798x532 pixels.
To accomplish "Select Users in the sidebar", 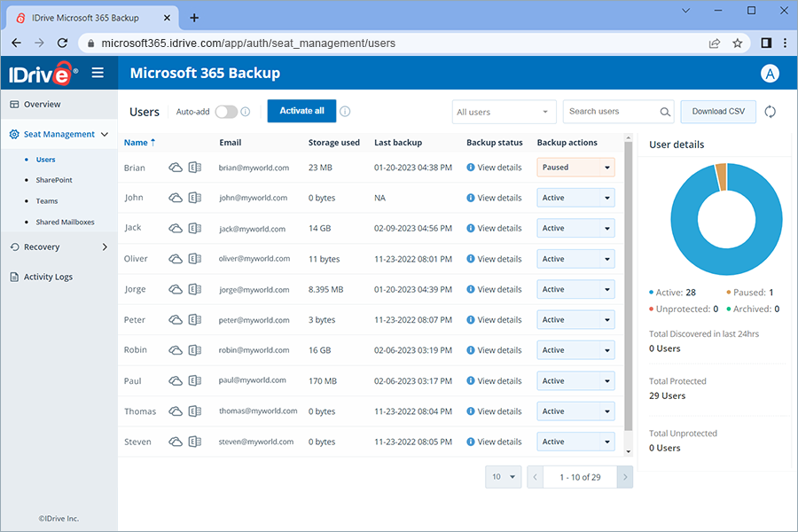I will (x=45, y=160).
